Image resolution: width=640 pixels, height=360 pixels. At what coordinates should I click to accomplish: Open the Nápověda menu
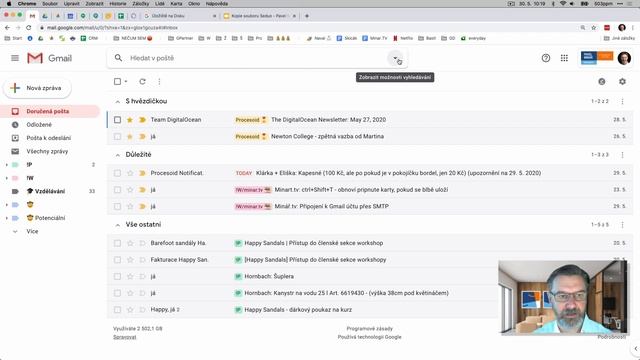click(x=217, y=3)
